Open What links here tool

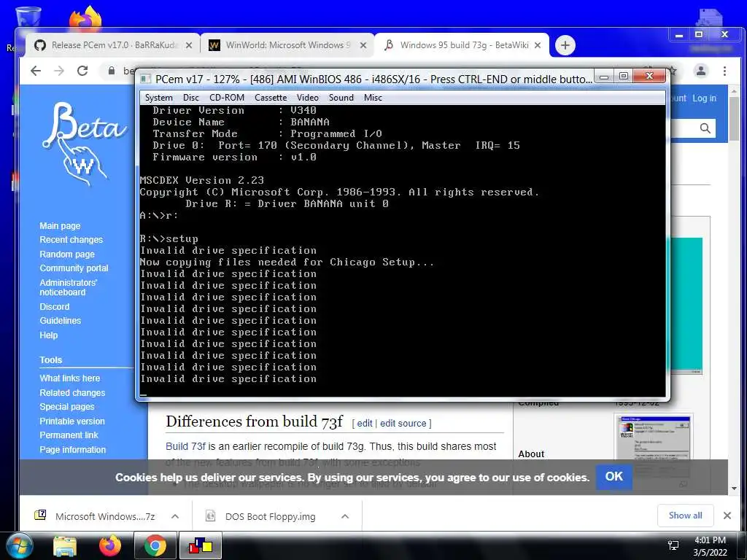tap(70, 378)
